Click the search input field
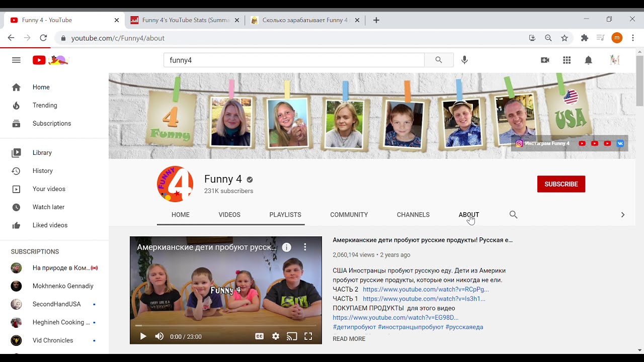The width and height of the screenshot is (644, 362). [x=294, y=60]
